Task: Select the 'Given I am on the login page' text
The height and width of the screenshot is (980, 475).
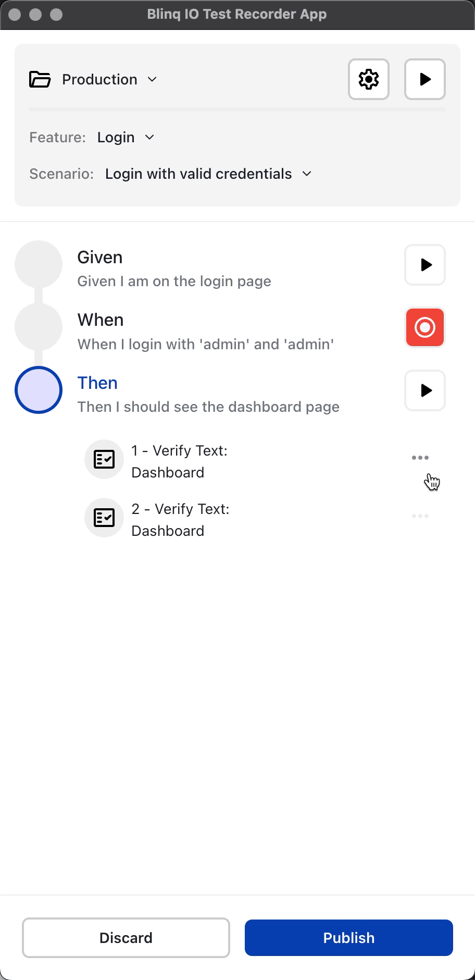Action: [174, 281]
